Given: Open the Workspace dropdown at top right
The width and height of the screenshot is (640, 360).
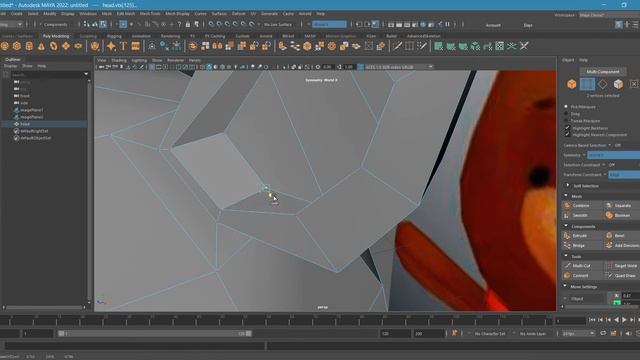Looking at the screenshot, I should point(609,15).
